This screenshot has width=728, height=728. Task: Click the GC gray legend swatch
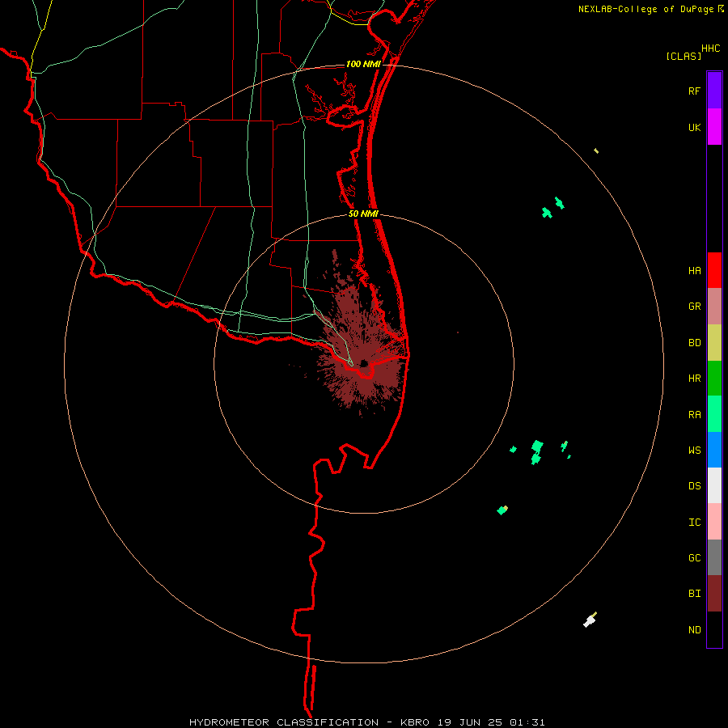pyautogui.click(x=714, y=557)
